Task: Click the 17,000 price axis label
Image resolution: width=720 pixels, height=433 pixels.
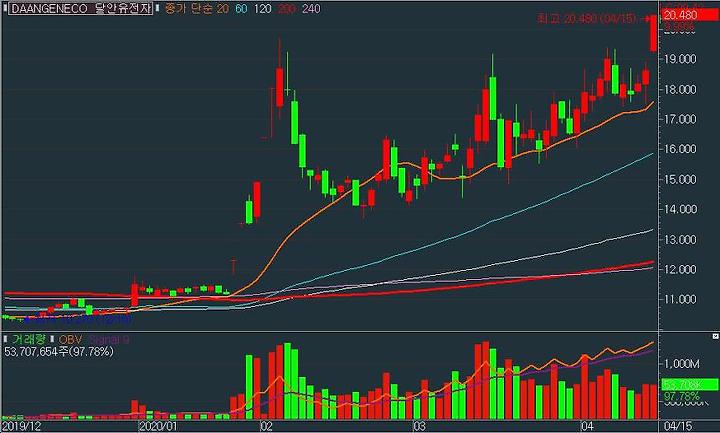Action: pyautogui.click(x=680, y=119)
